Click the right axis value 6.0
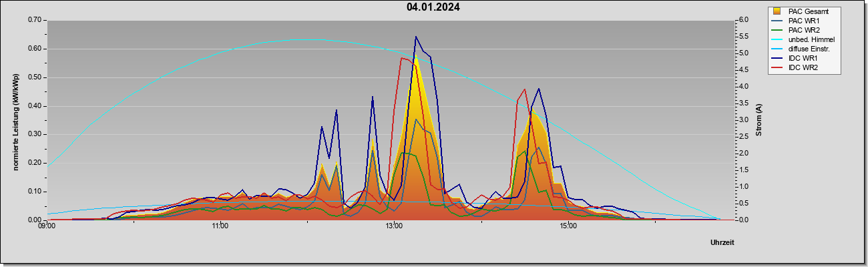The height and width of the screenshot is (267, 868). [x=745, y=20]
